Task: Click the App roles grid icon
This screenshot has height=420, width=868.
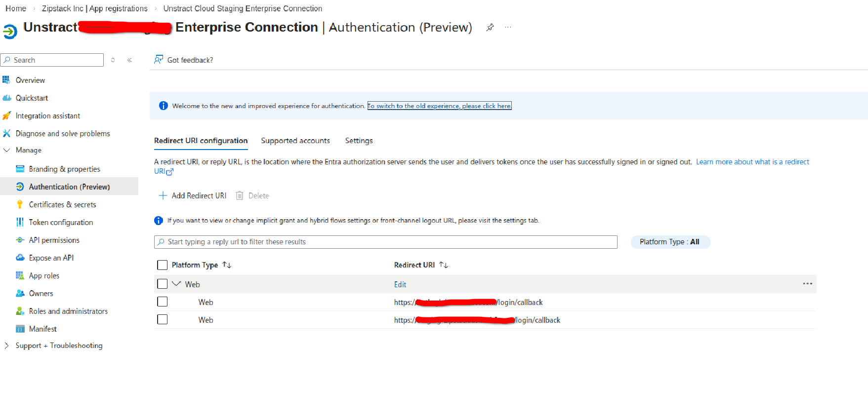Action: tap(20, 275)
